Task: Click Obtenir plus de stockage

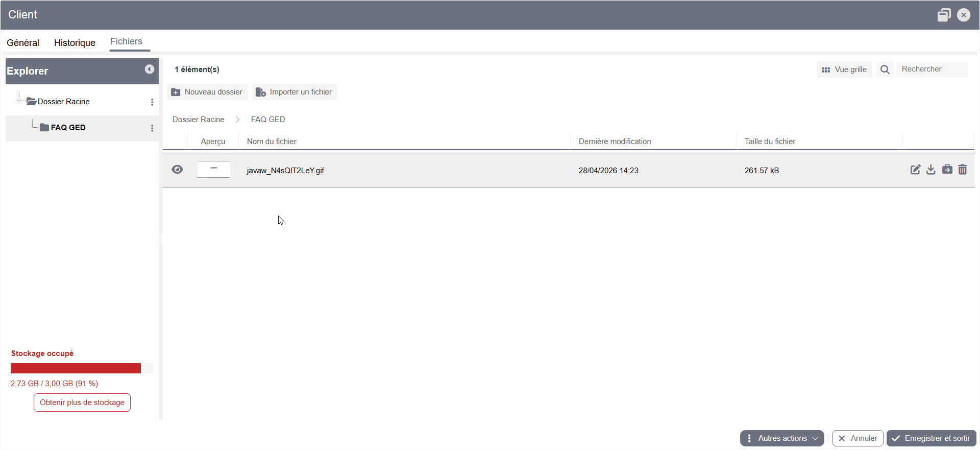Action: tap(82, 402)
